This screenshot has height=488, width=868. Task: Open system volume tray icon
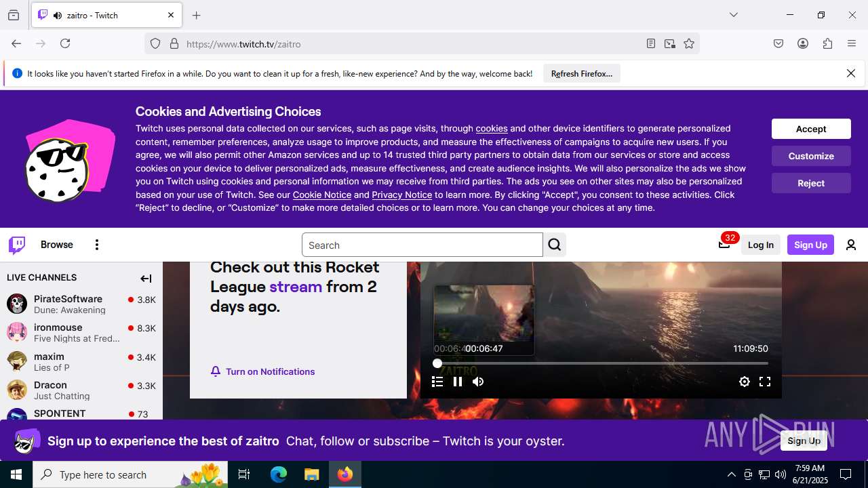tap(781, 474)
